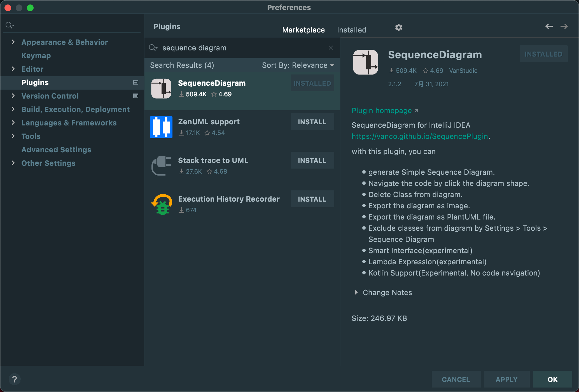The image size is (579, 392).
Task: Clear the plugin search field
Action: [x=331, y=48]
